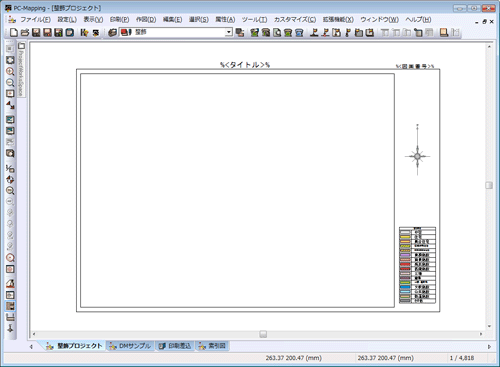Click the diagonal arrows pan tool icon

tap(10, 105)
